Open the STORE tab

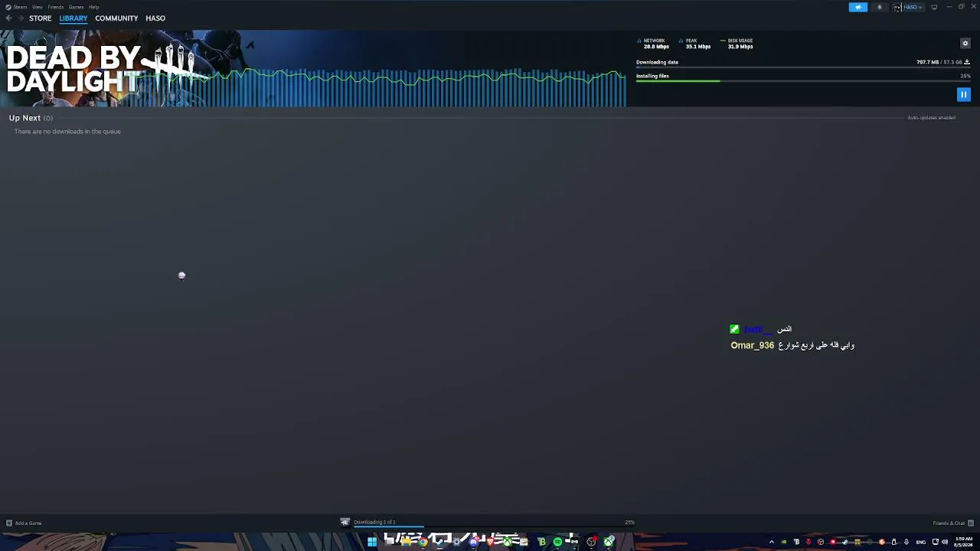point(41,18)
